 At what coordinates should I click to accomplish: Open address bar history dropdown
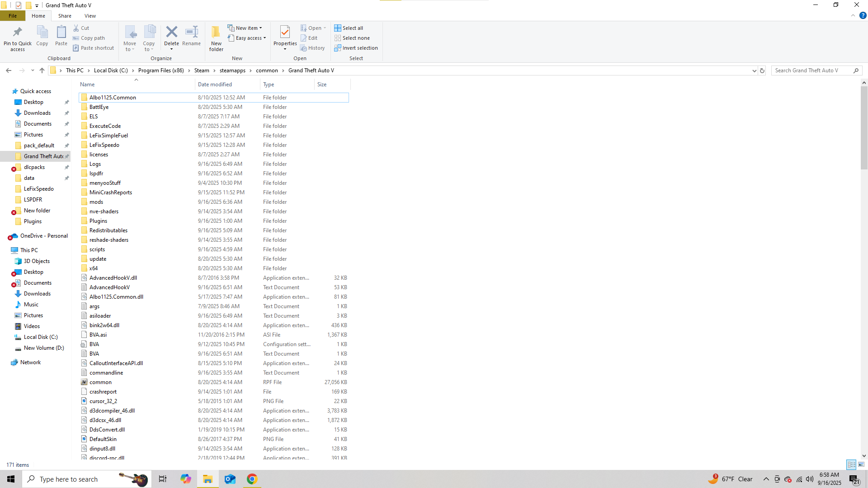click(754, 70)
